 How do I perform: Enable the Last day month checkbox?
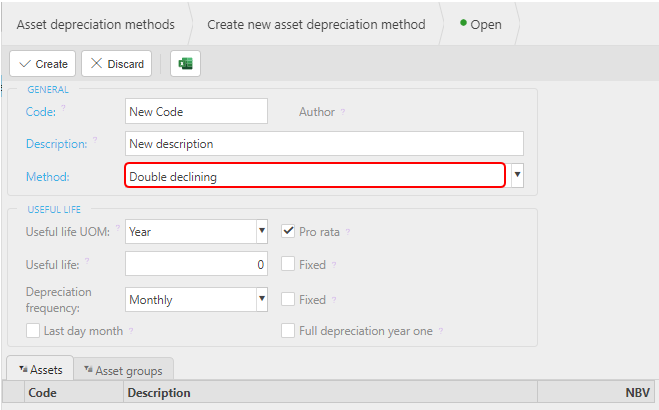33,331
